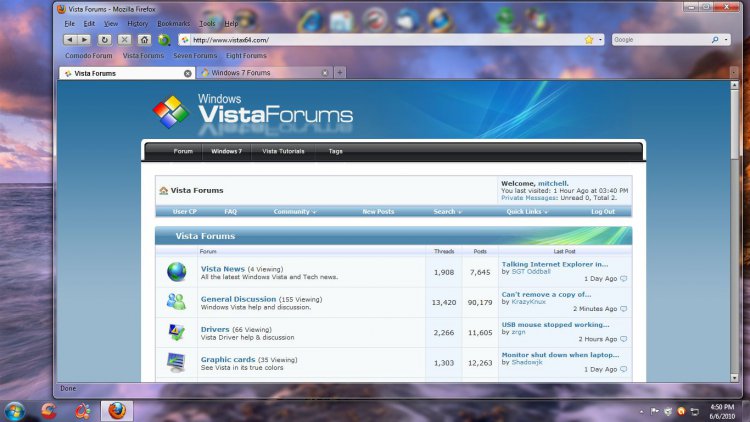
Task: Open the Help menu
Action: pyautogui.click(x=231, y=23)
